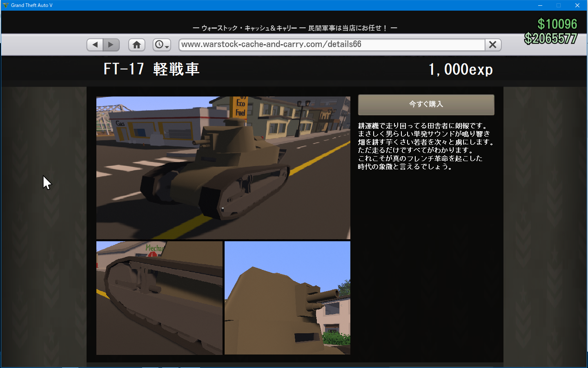
Task: Select the tank tracks close-up thumbnail
Action: point(159,298)
